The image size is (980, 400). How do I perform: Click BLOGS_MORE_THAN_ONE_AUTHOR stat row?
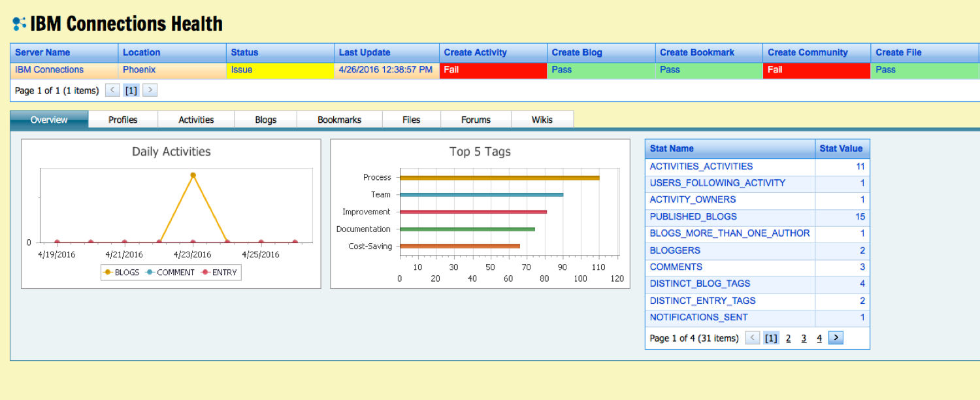757,233
